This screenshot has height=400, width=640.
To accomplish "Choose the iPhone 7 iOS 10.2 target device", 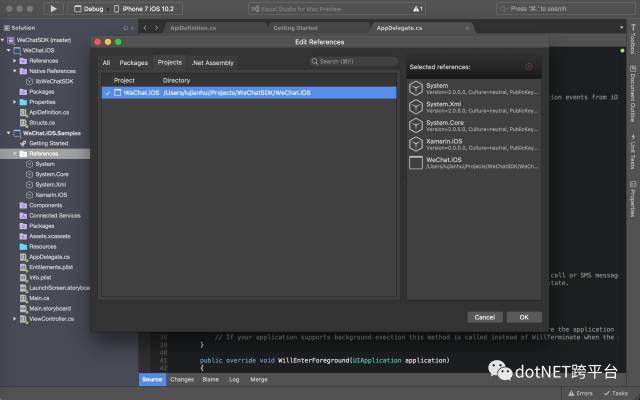I will coord(144,9).
